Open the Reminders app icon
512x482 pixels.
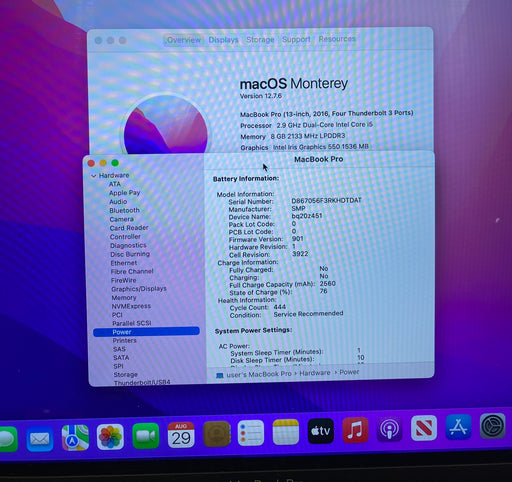(x=251, y=433)
